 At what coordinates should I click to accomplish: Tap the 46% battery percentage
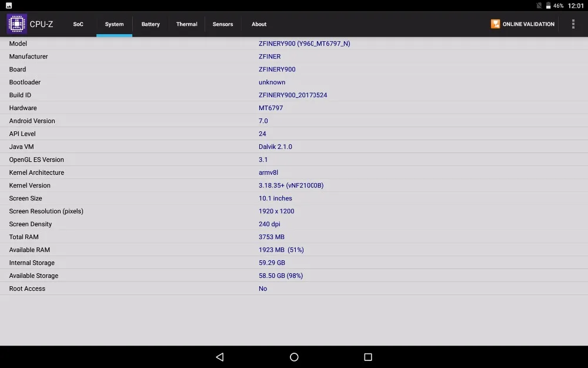point(559,6)
